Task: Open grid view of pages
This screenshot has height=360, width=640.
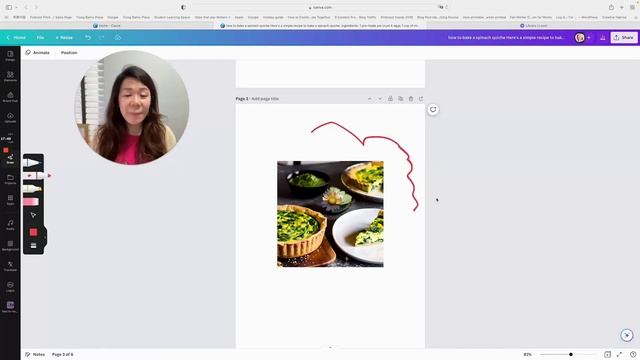Action: 607,354
